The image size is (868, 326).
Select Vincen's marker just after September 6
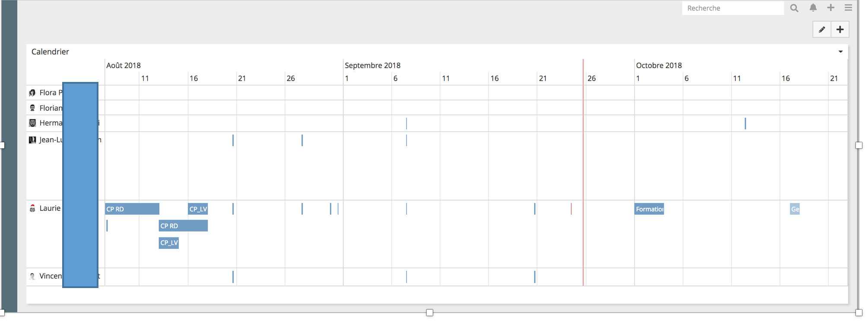coord(406,277)
